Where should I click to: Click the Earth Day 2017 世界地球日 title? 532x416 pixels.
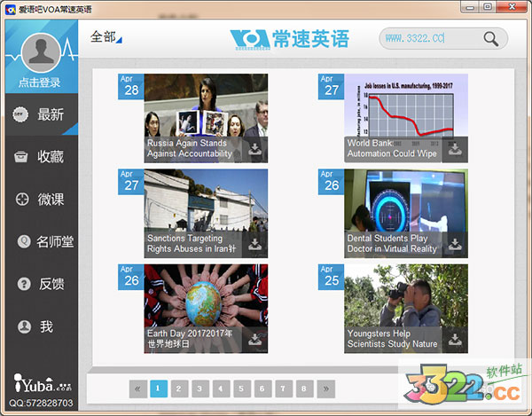[190, 339]
